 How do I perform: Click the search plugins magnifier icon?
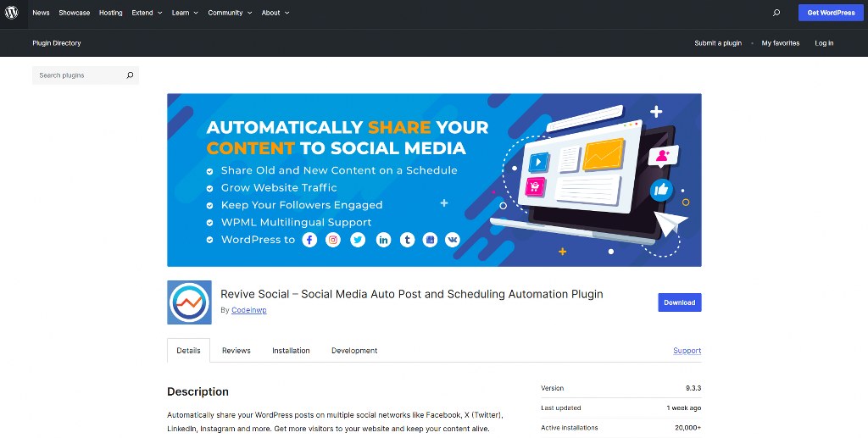[130, 75]
